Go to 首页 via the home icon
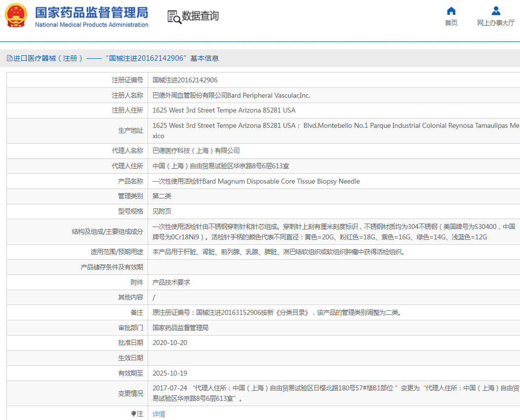The width and height of the screenshot is (520, 420). tap(451, 11)
